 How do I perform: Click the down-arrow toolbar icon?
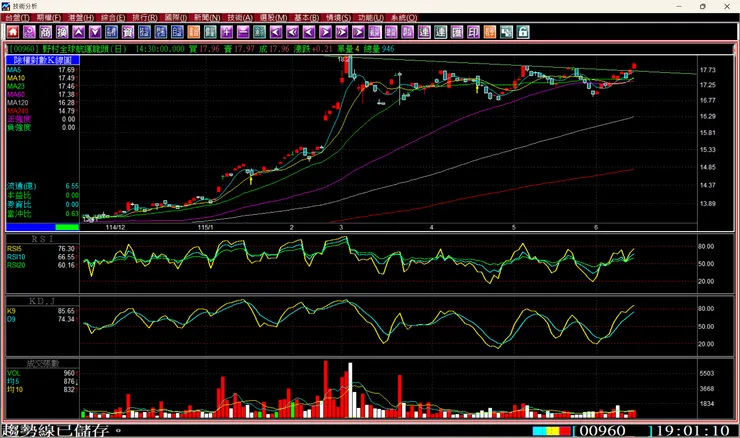click(95, 32)
